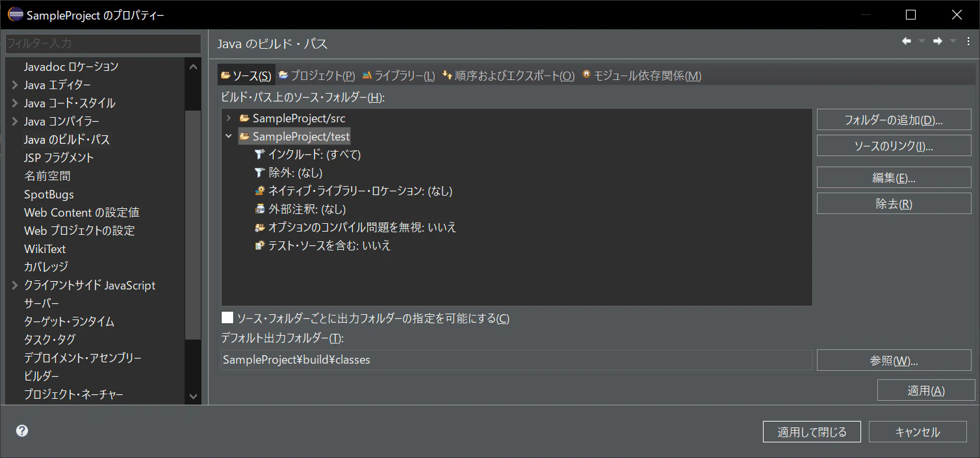This screenshot has width=980, height=458.
Task: Click the デフォルト出力フォルダー text field
Action: 517,360
